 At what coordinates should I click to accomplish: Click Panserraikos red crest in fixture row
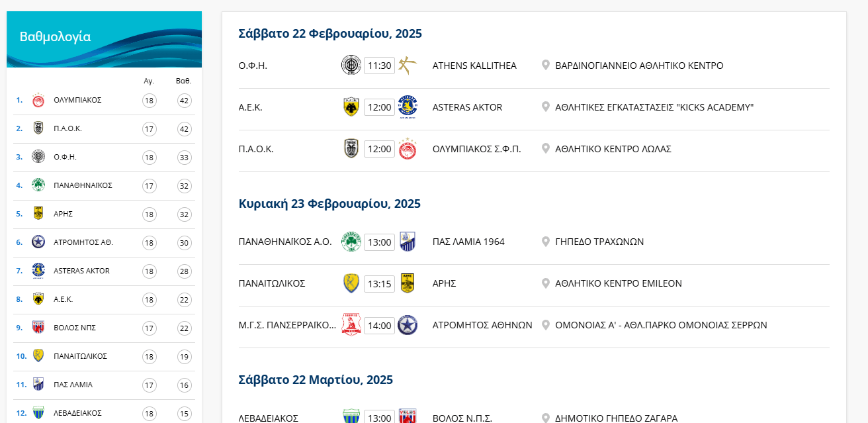tap(351, 325)
